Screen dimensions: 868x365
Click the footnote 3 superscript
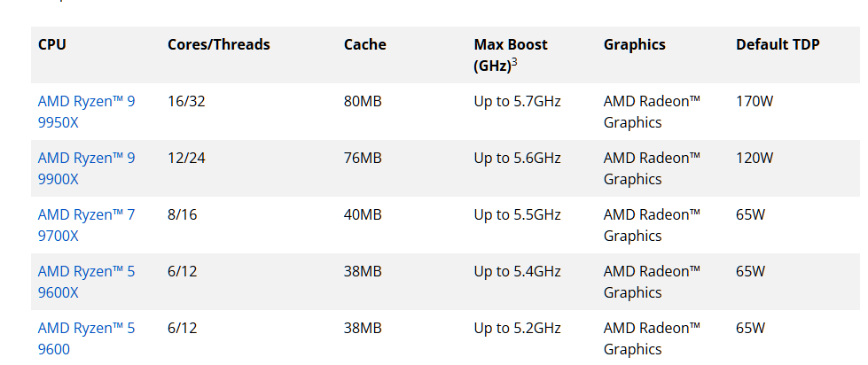tap(514, 62)
